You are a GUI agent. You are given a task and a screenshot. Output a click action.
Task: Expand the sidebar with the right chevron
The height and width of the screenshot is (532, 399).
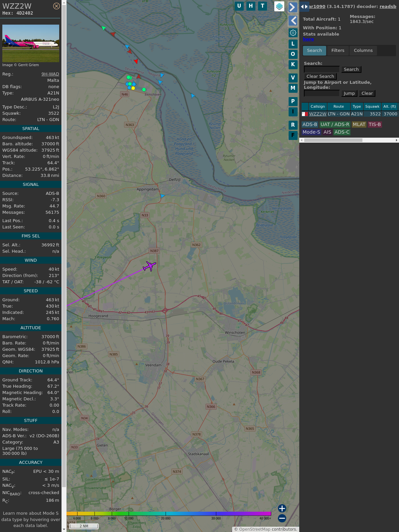pyautogui.click(x=293, y=7)
